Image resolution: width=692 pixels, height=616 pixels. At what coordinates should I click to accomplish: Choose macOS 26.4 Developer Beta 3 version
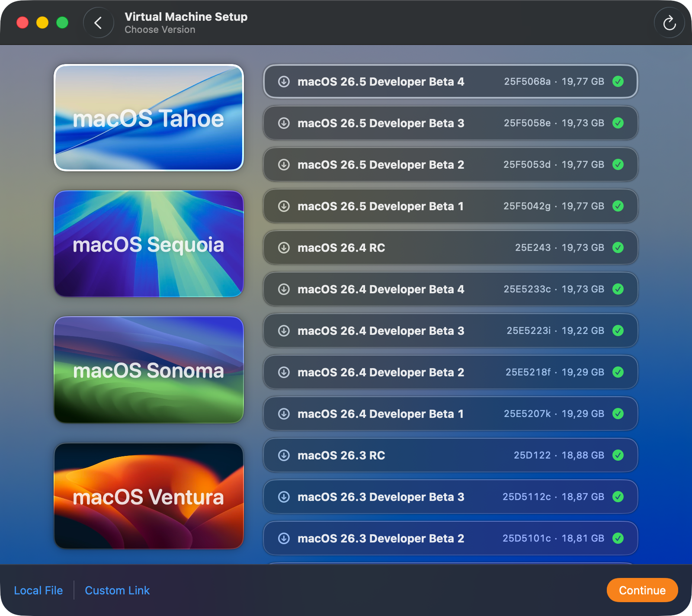(x=450, y=331)
